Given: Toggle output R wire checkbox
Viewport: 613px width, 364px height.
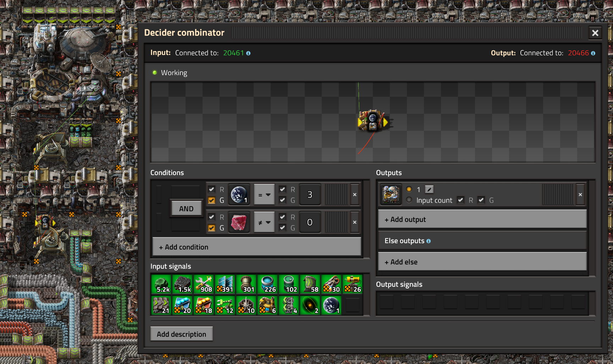Looking at the screenshot, I should click(x=461, y=200).
